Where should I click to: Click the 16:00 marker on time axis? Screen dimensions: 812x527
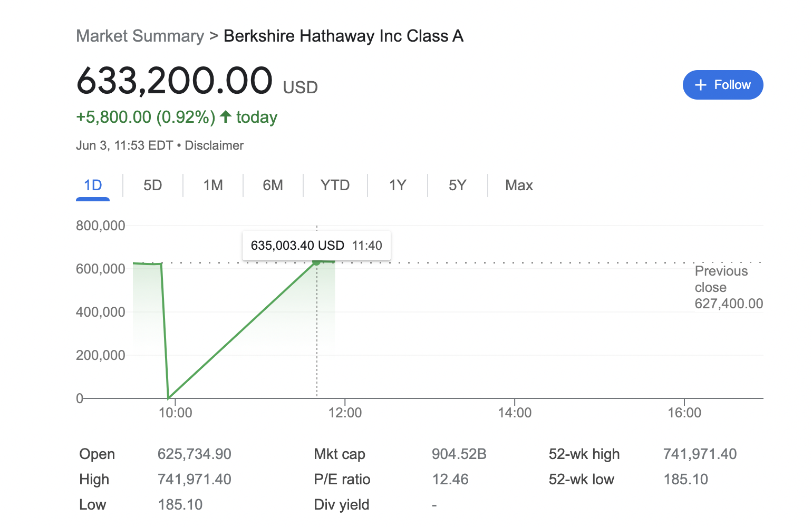pos(684,412)
